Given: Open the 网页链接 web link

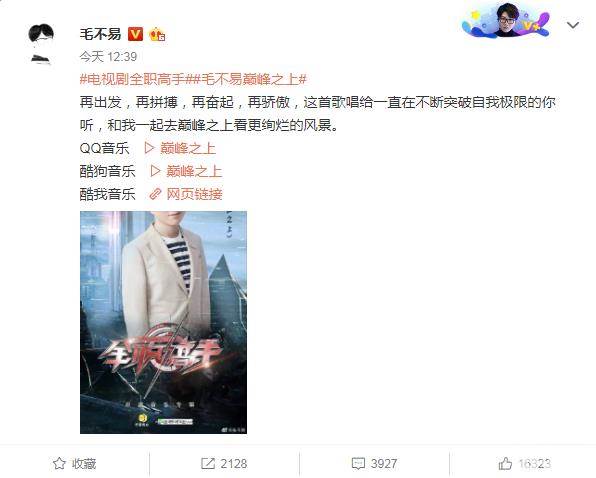Looking at the screenshot, I should point(194,194).
